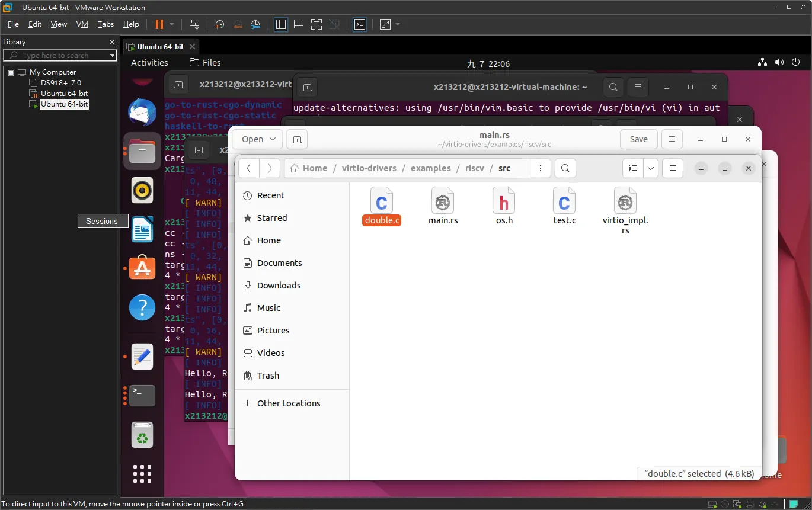This screenshot has width=812, height=510.
Task: Switch to the Ubuntu 64-bit tab
Action: 161,47
